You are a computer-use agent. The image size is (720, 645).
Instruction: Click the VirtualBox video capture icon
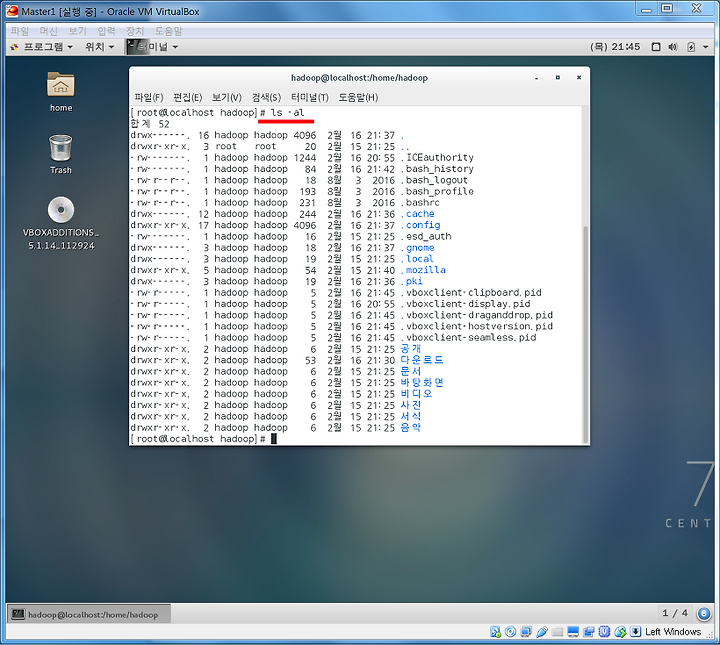pyautogui.click(x=589, y=632)
